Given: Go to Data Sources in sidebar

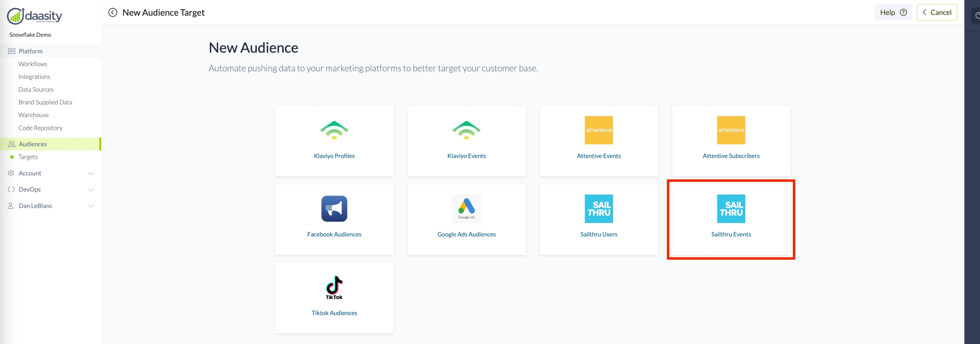Looking at the screenshot, I should coord(36,90).
